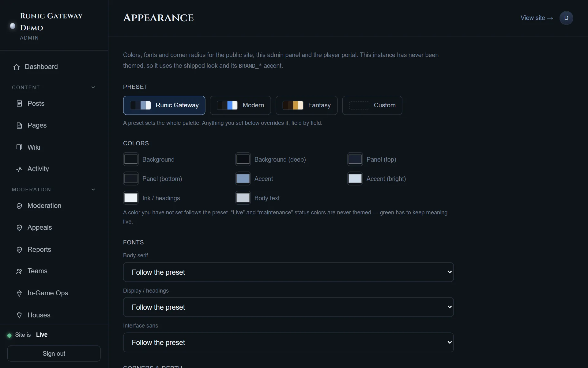The width and height of the screenshot is (588, 368).
Task: Go to Dashboard in sidebar
Action: (54, 67)
